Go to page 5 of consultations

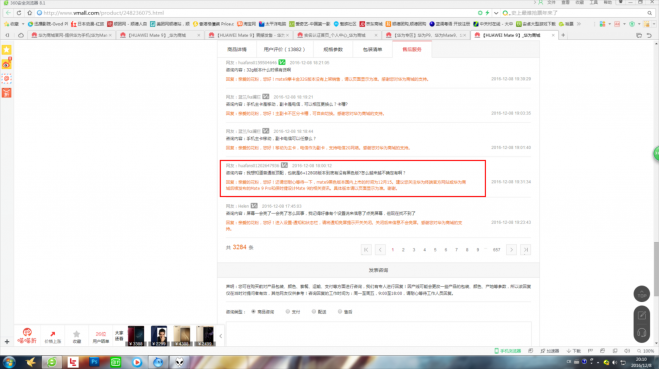(x=435, y=250)
